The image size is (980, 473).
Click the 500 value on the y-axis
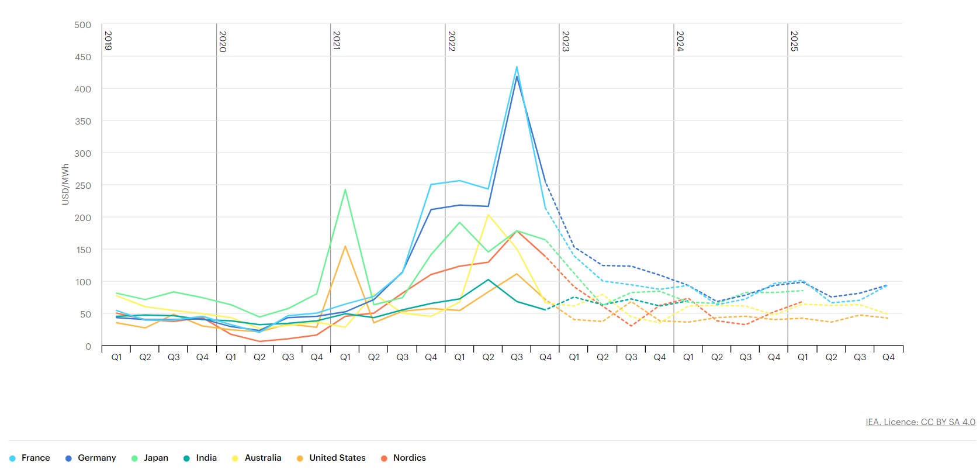(82, 25)
